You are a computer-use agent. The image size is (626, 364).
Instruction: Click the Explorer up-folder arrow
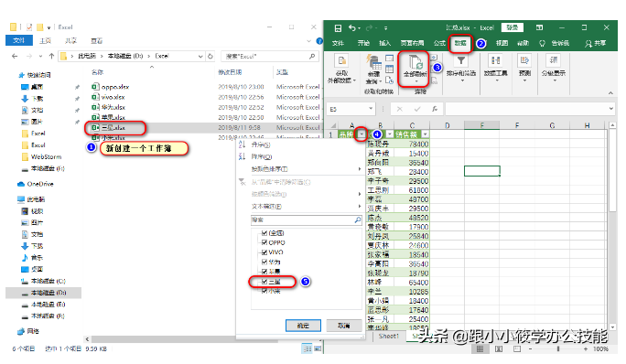tap(51, 57)
